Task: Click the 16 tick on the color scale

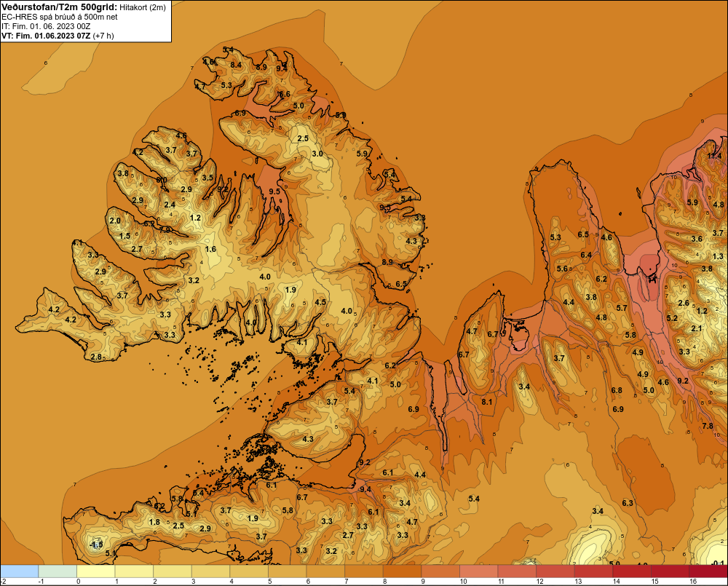Action: [x=693, y=582]
